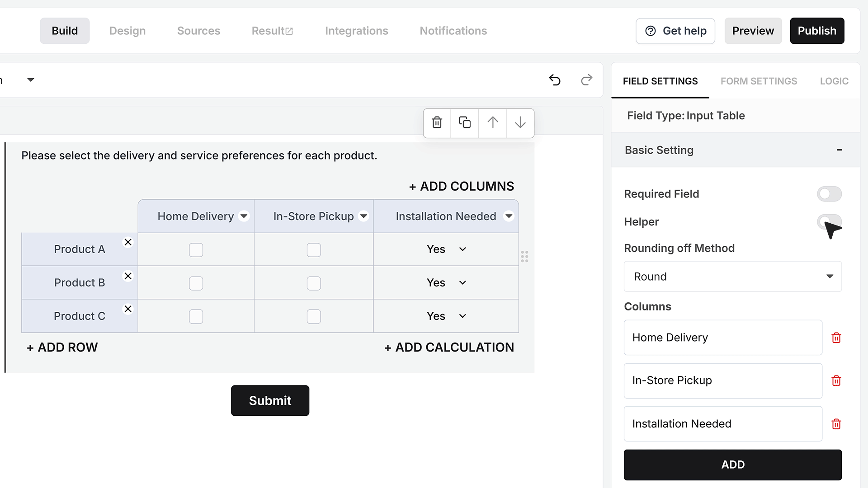Click the redo arrow icon
Image resolution: width=868 pixels, height=488 pixels.
pyautogui.click(x=586, y=80)
